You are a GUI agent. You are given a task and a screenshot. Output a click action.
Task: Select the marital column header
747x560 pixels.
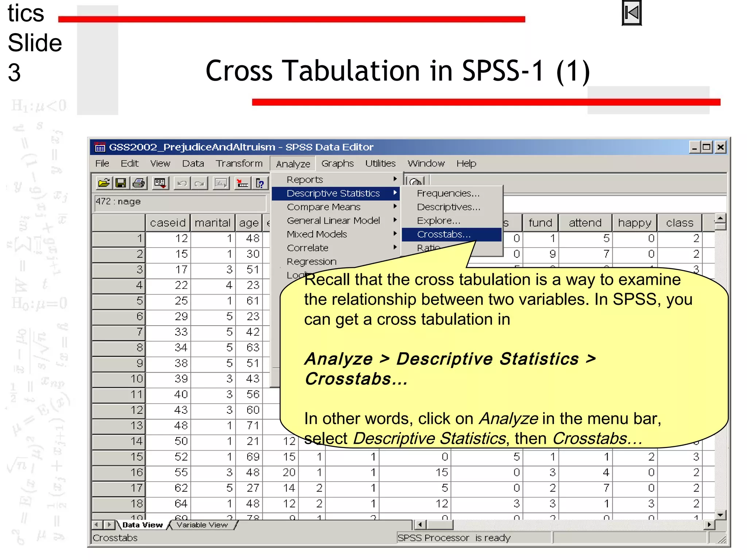pos(213,223)
